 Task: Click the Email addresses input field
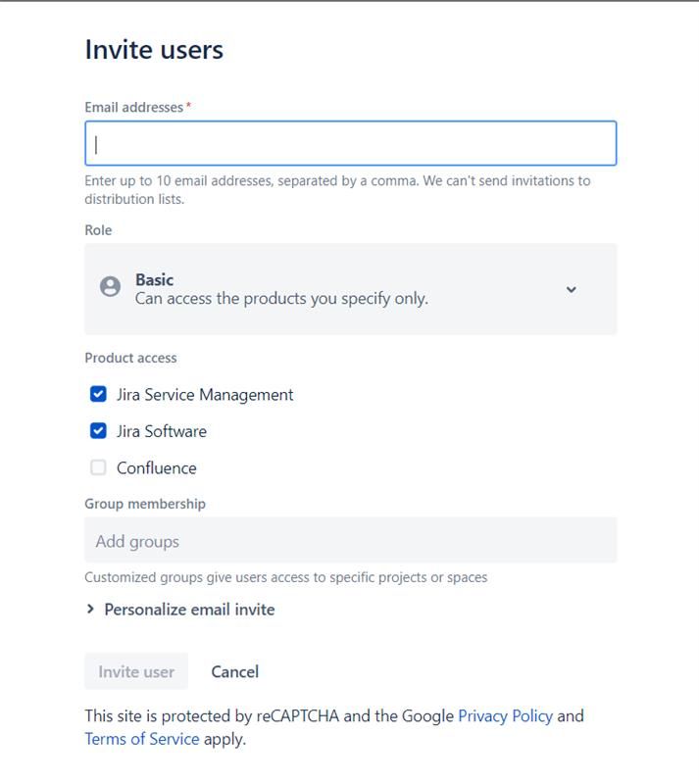tap(350, 143)
